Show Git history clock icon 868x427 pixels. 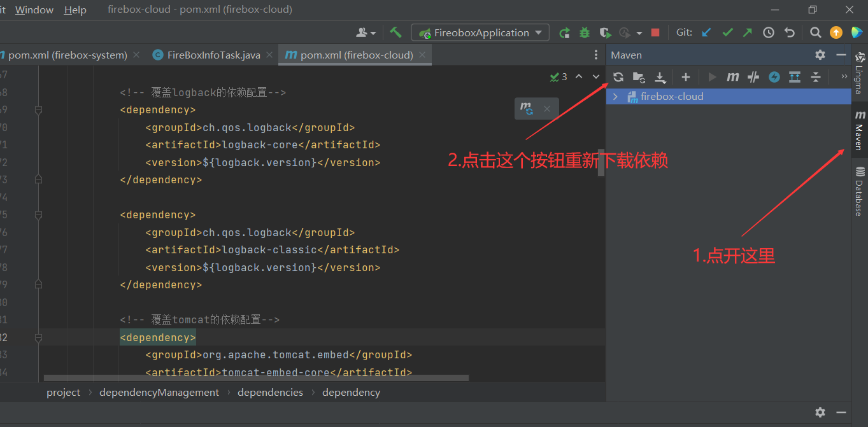[769, 32]
